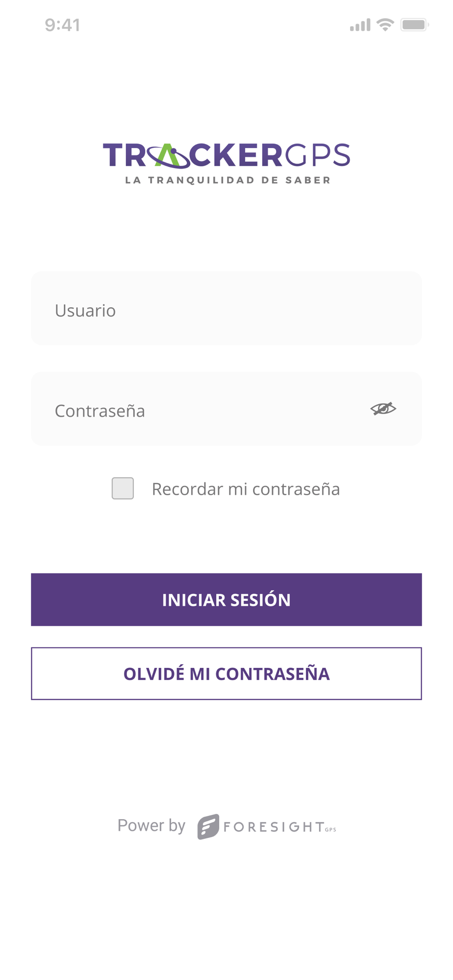Tap the battery indicator icon
Image resolution: width=453 pixels, height=980 pixels.
tap(414, 24)
